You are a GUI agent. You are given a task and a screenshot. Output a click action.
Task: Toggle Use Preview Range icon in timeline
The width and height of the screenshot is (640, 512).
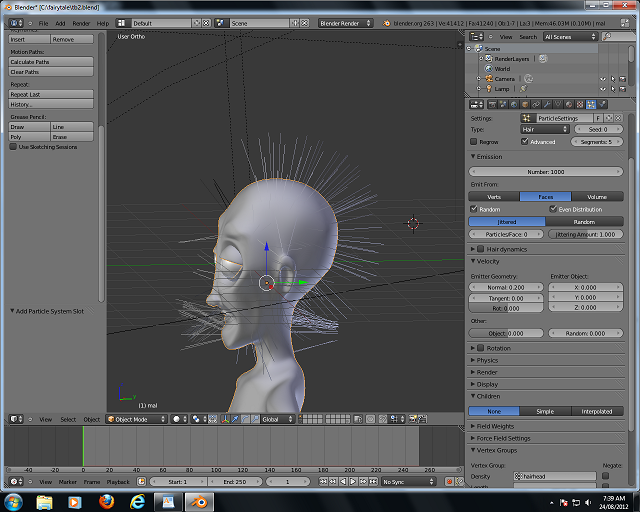click(141, 482)
